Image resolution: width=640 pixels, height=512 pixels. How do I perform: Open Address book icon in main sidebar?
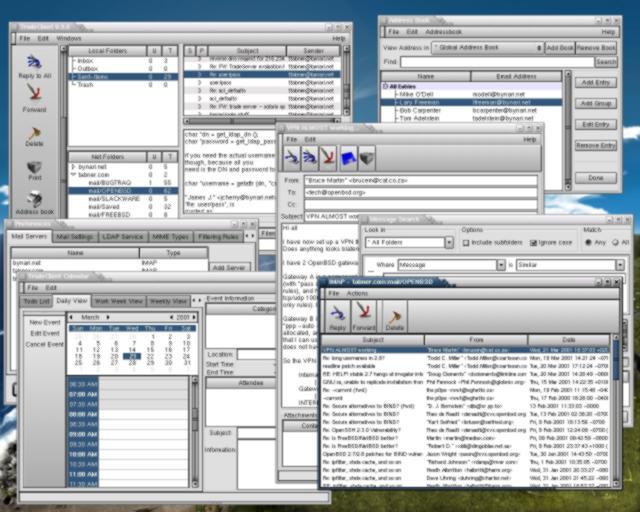point(34,200)
